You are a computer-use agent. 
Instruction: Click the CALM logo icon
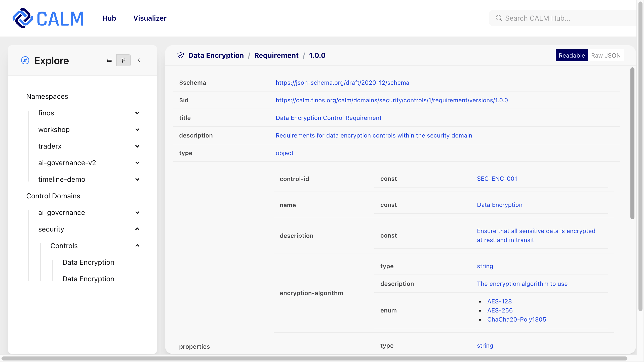(23, 18)
